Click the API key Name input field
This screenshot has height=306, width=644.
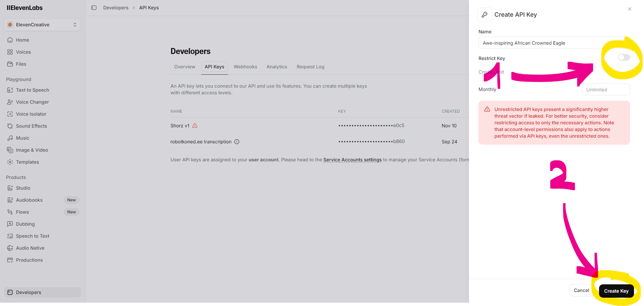(554, 43)
